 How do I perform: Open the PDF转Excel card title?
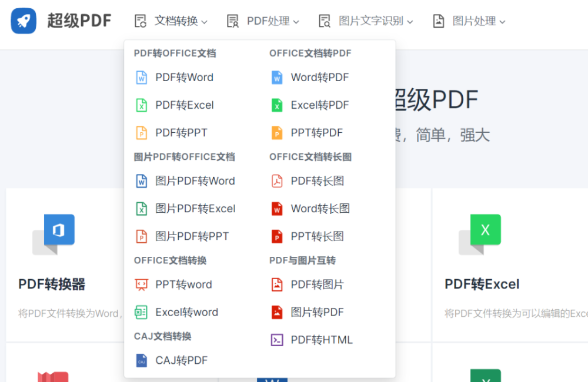pos(482,284)
